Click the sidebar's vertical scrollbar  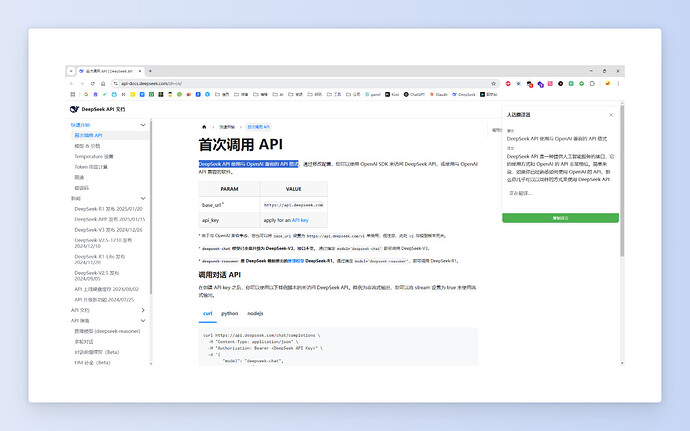pyautogui.click(x=151, y=207)
